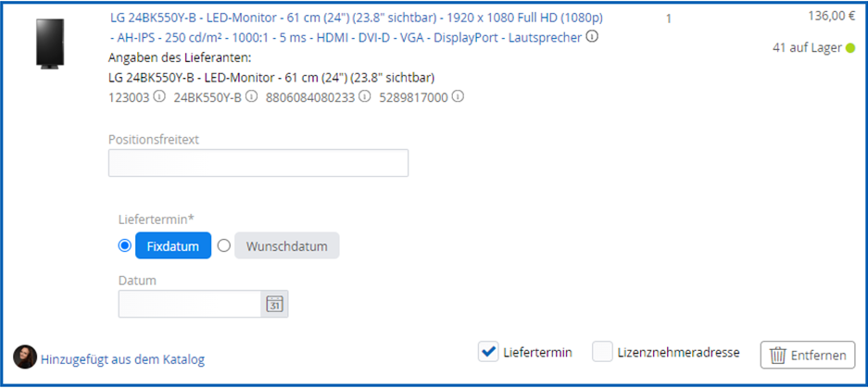Screen dimensions: 868x388
Task: Uncheck the Liefertermin checkbox
Action: 488,352
